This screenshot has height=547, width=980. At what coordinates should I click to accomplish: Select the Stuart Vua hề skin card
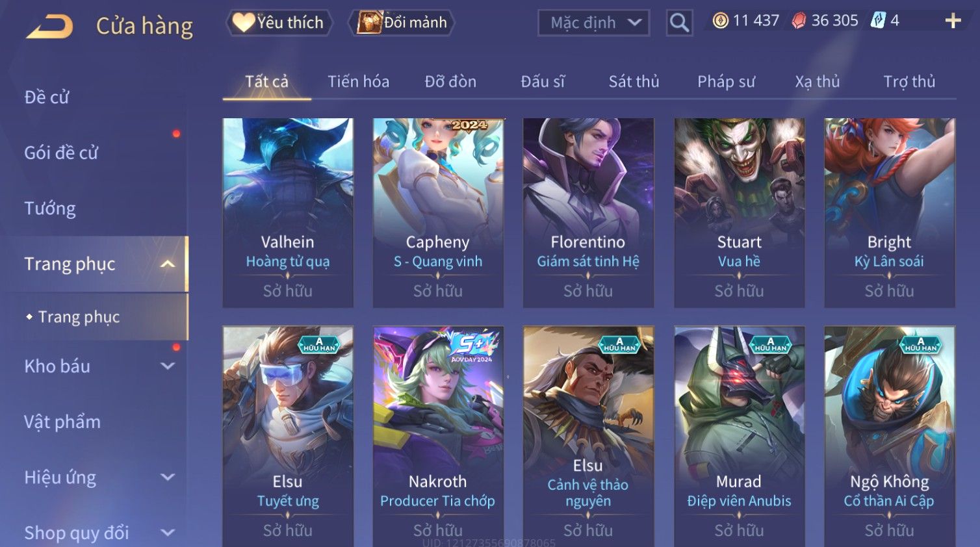tap(739, 212)
